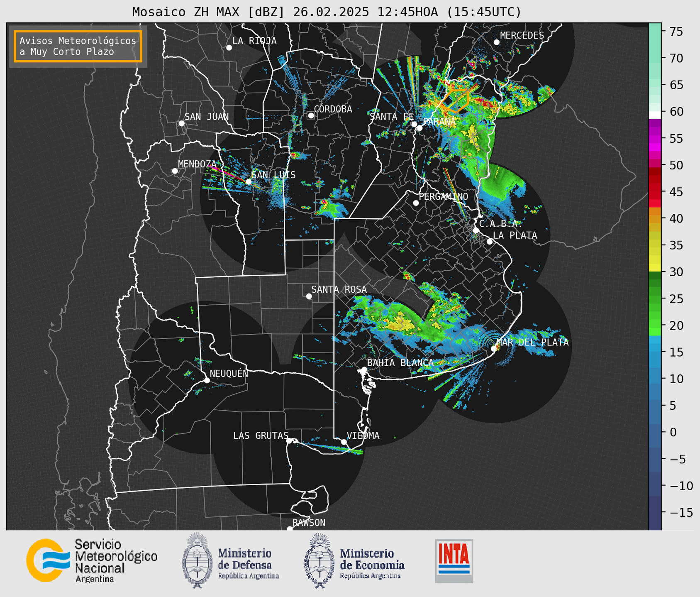Viewport: 700px width, 597px height.
Task: Click the Servicio Meteorológico Nacional logo
Action: [92, 560]
